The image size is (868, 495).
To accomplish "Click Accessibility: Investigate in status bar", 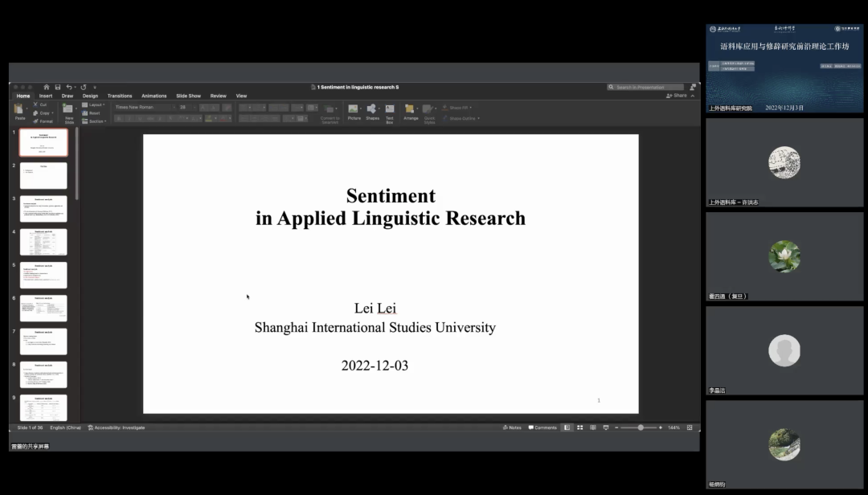I will click(117, 427).
